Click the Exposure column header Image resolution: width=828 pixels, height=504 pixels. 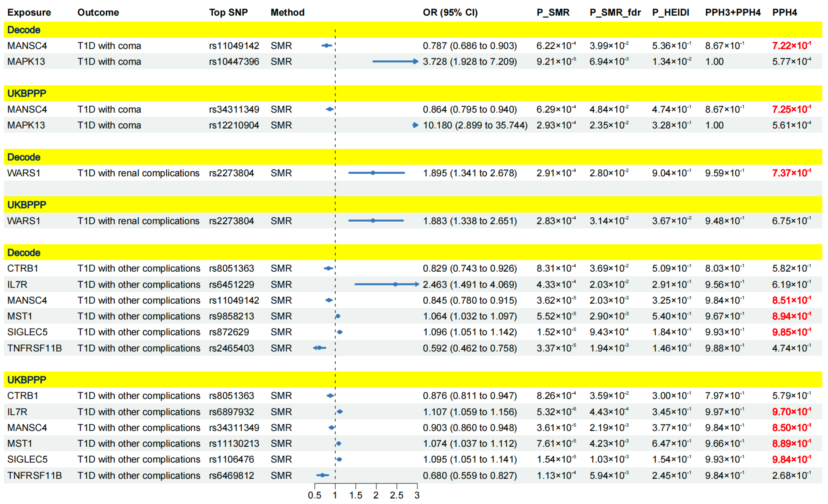click(29, 12)
